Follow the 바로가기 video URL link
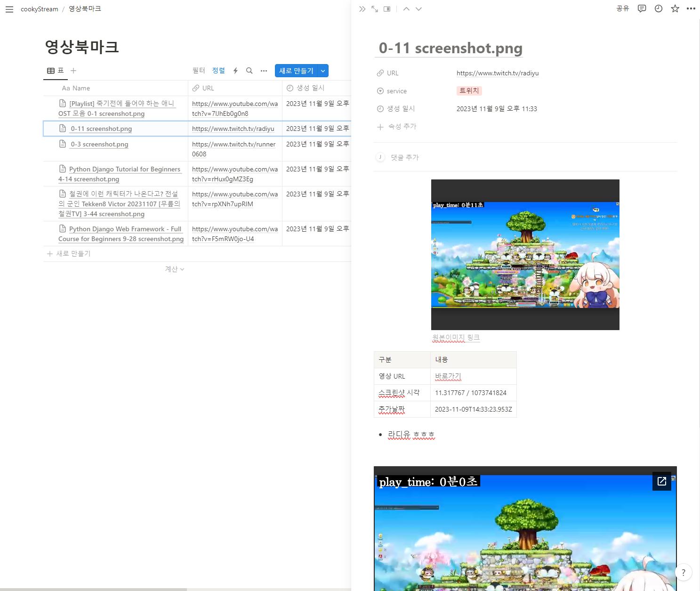This screenshot has height=591, width=700. [x=448, y=376]
